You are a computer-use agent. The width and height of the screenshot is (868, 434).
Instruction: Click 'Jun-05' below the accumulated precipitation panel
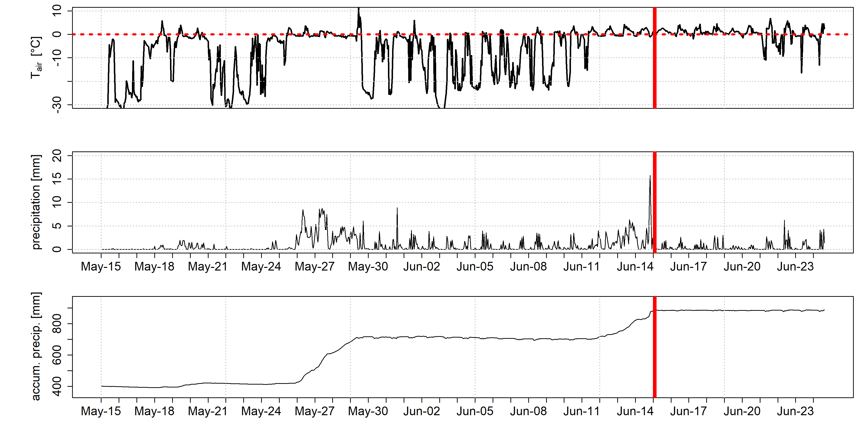tap(475, 411)
